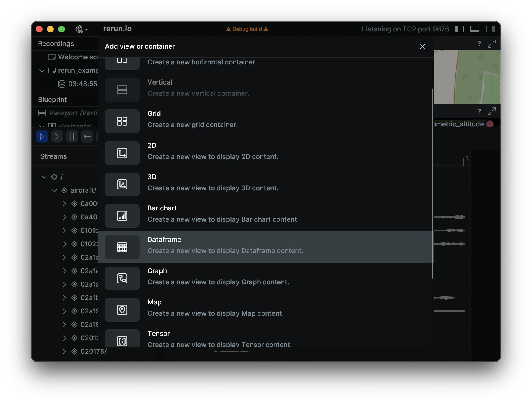Click the root entity diamond icon
Viewport: 532px width, 403px height.
point(54,177)
